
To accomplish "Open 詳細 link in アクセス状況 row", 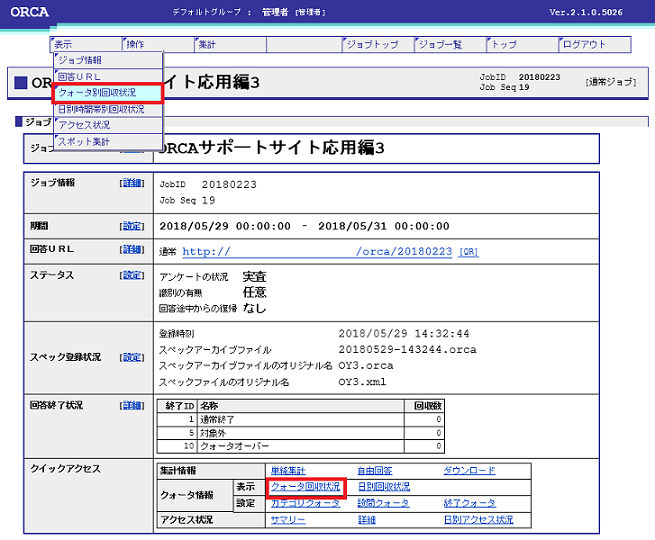I will point(366,520).
